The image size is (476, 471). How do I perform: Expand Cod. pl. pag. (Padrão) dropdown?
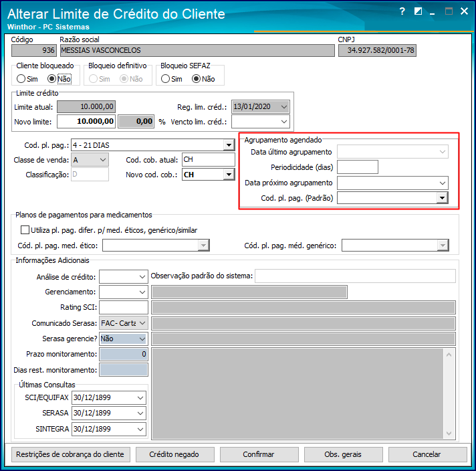pos(443,198)
